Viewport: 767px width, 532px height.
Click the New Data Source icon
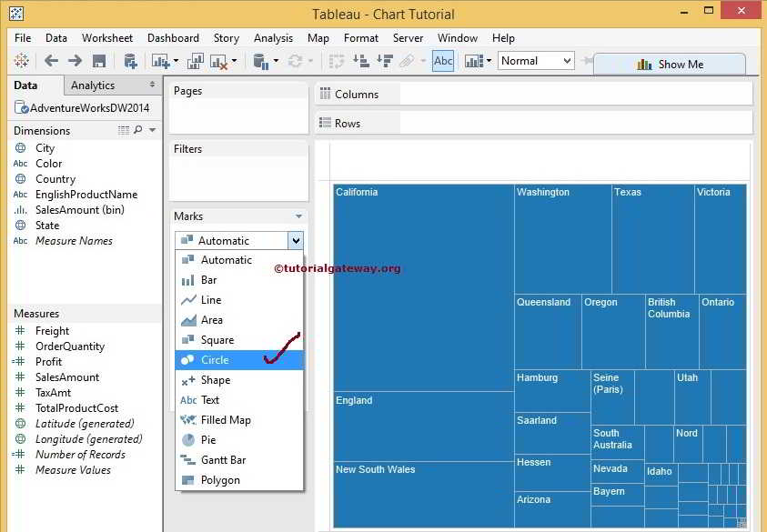point(130,61)
